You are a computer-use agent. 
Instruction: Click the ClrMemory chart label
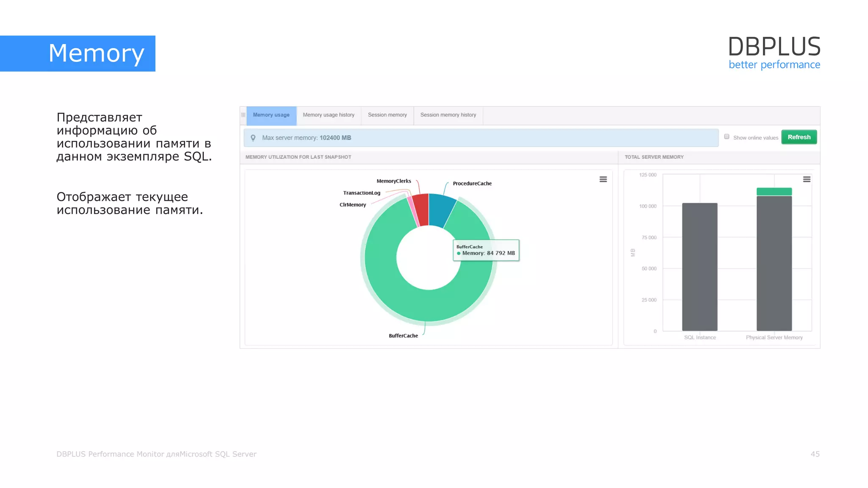(353, 205)
